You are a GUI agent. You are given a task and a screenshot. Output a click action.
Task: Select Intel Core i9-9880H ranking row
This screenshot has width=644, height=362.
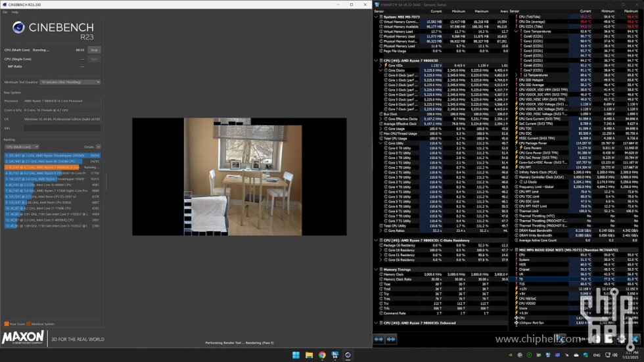point(52,185)
